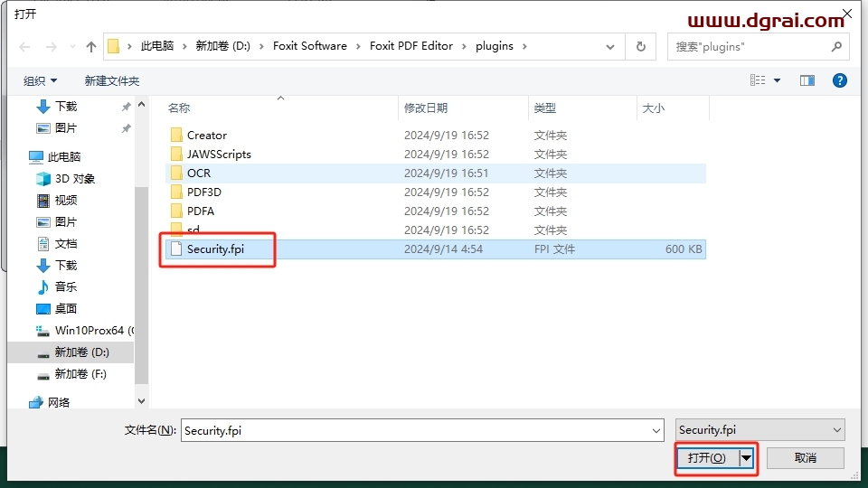This screenshot has height=488, width=868.
Task: Click date 2024/9/14 4:54
Action: coord(443,249)
